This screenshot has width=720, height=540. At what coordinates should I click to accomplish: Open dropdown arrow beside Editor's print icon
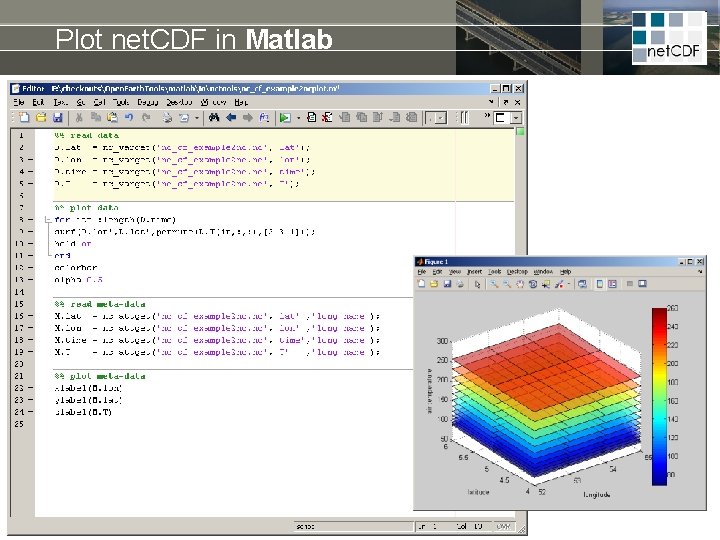[197, 118]
